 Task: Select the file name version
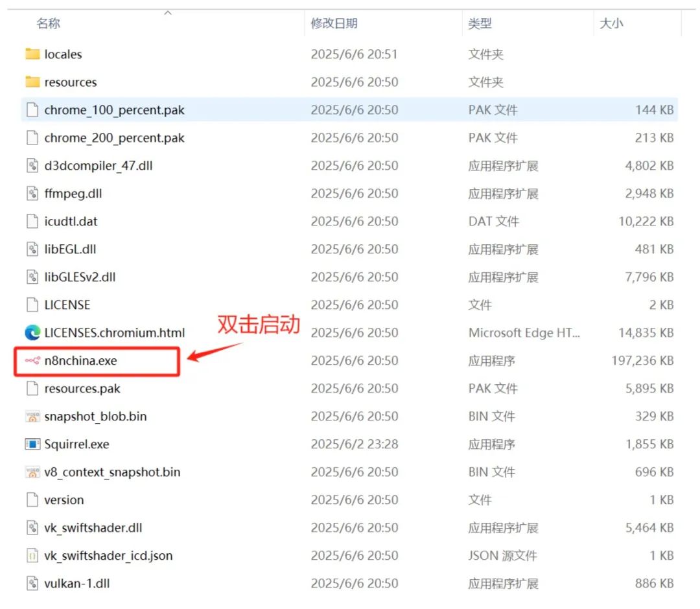(x=64, y=500)
